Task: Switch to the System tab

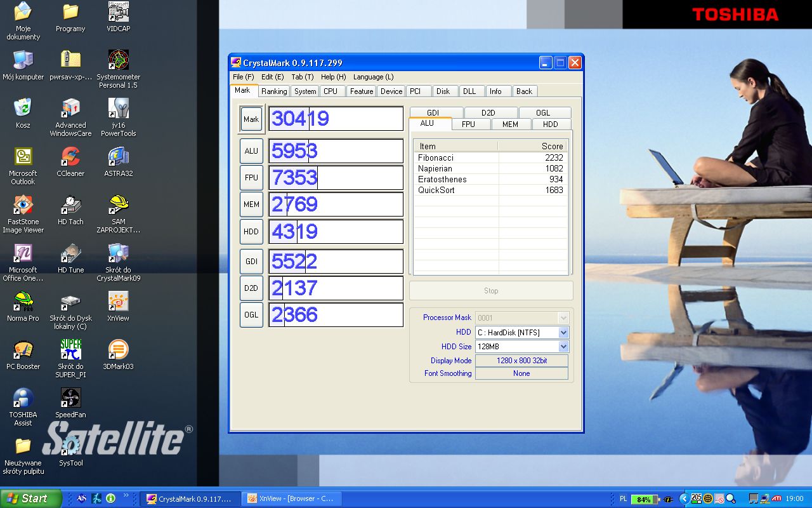Action: tap(305, 91)
